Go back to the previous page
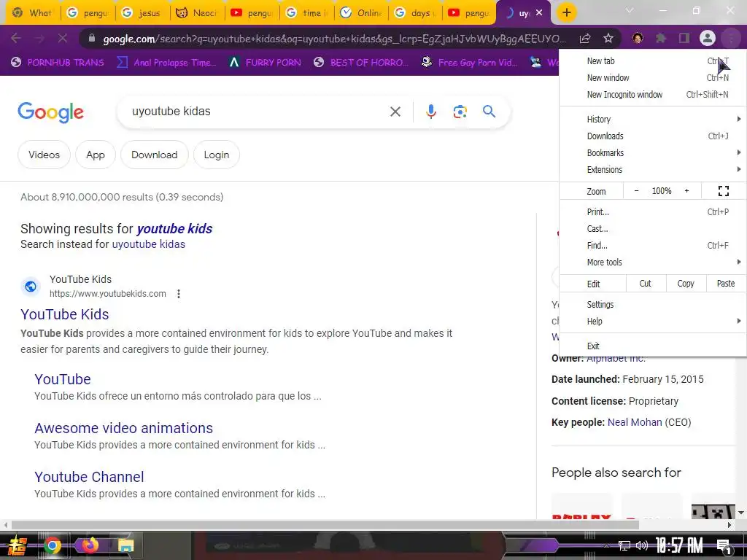 [16, 38]
